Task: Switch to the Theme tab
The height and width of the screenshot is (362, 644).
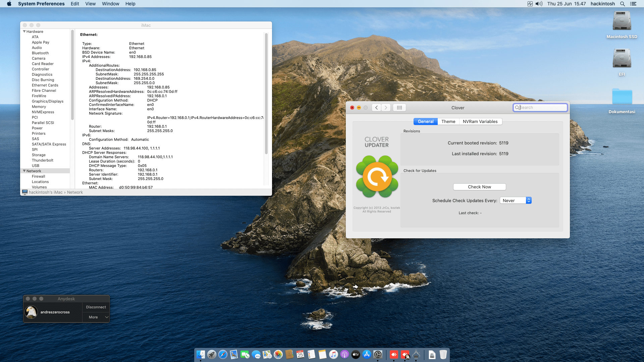Action: 448,121
